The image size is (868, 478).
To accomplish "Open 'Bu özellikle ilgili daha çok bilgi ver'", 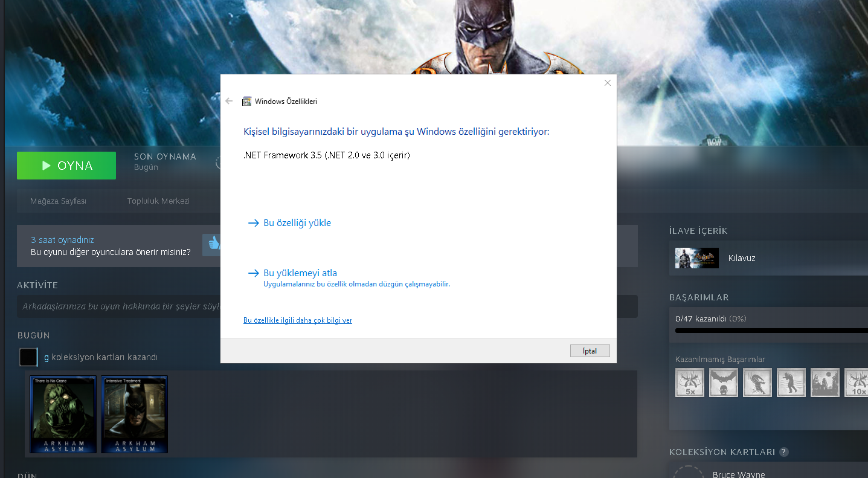I will [298, 320].
